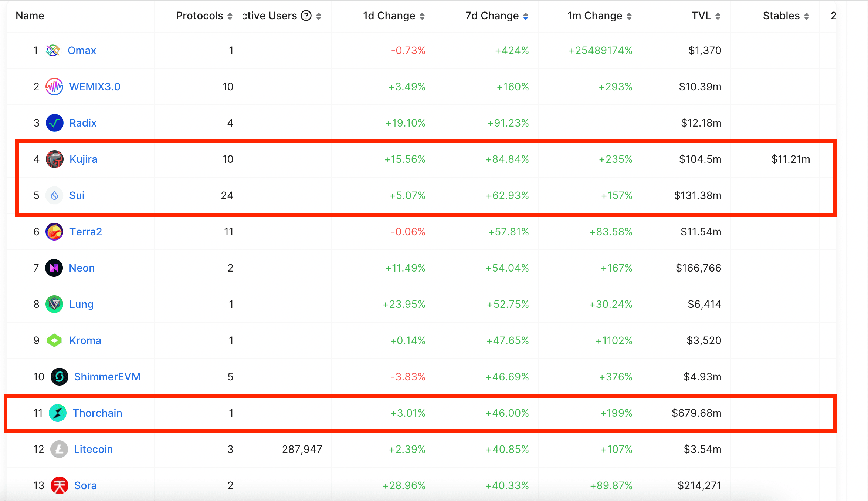Click the Sui droplet logo icon

tap(54, 195)
